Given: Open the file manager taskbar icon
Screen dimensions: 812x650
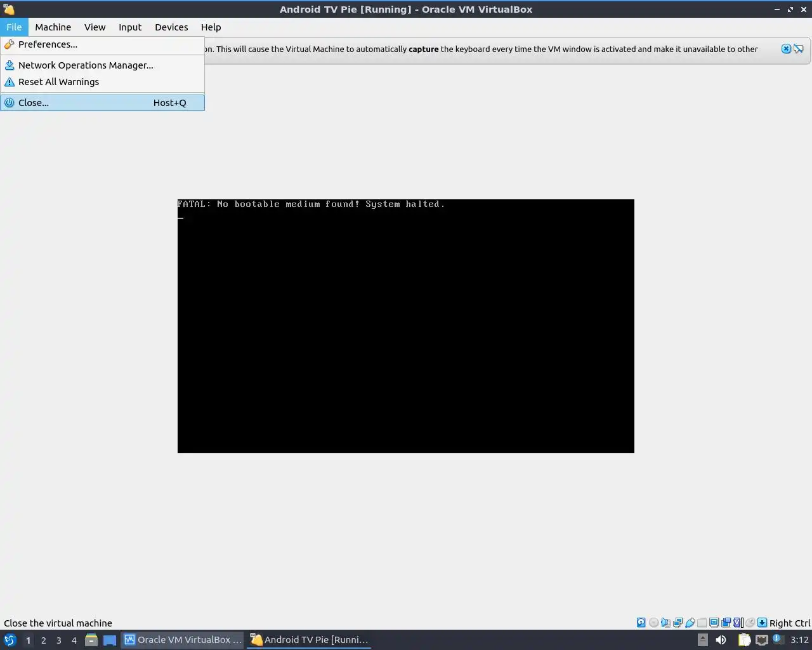Looking at the screenshot, I should click(x=91, y=640).
